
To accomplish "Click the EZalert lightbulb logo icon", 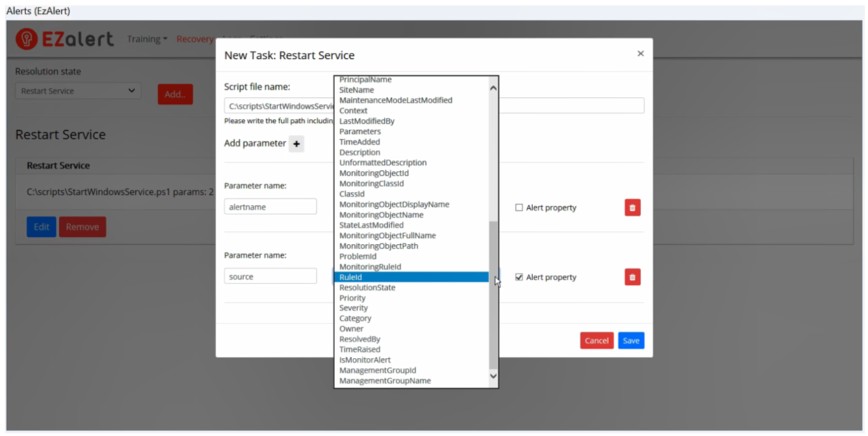I will (x=26, y=39).
